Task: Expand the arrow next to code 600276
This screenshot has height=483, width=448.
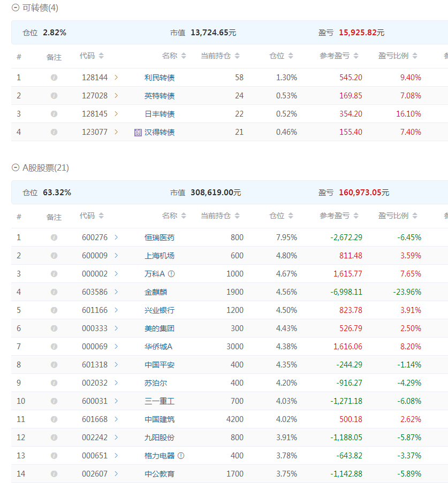Action: 116,237
